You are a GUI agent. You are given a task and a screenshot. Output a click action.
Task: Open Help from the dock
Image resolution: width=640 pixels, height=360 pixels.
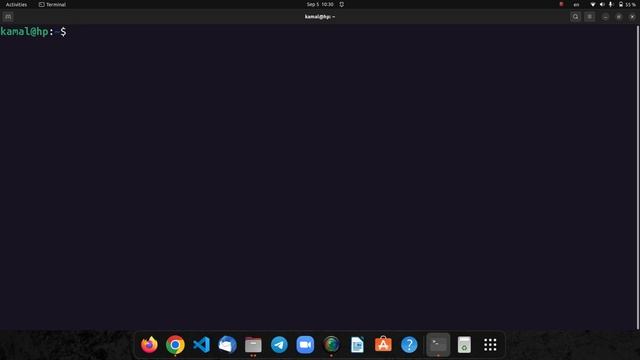point(409,345)
